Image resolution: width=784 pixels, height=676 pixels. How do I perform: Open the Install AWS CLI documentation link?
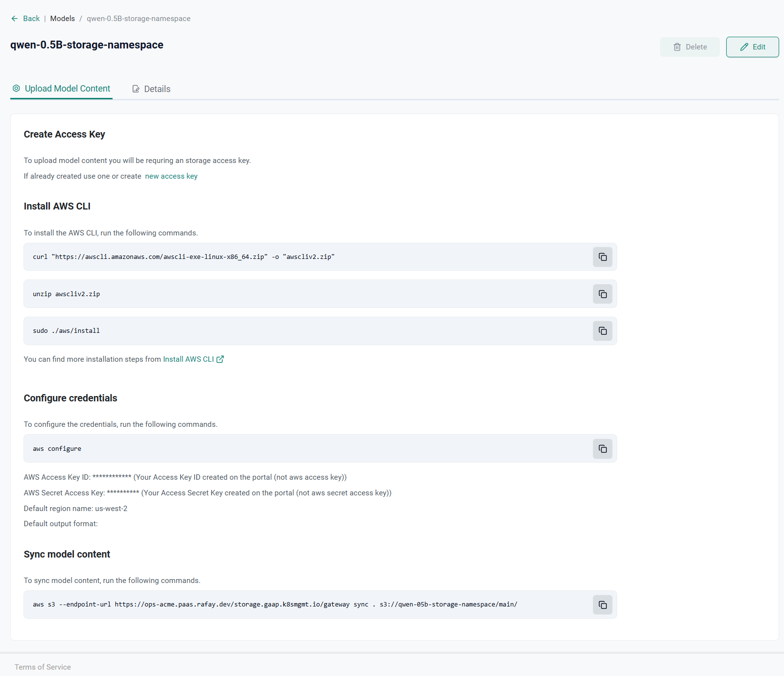188,359
